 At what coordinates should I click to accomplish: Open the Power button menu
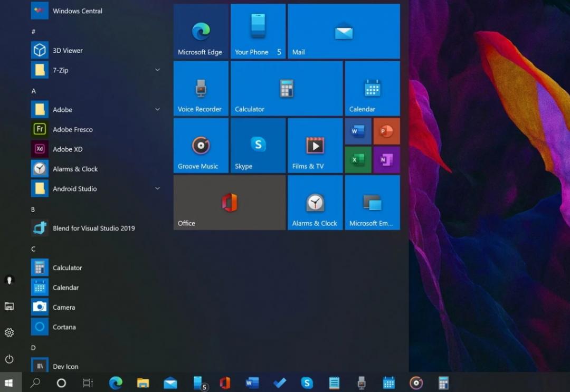(x=9, y=359)
